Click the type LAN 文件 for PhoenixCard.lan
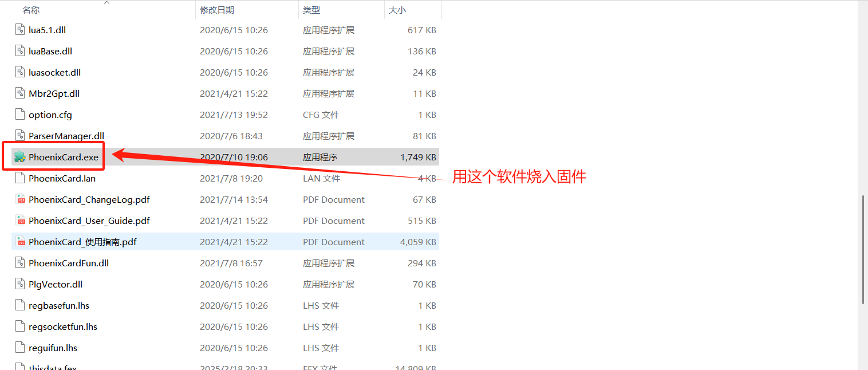 point(322,178)
